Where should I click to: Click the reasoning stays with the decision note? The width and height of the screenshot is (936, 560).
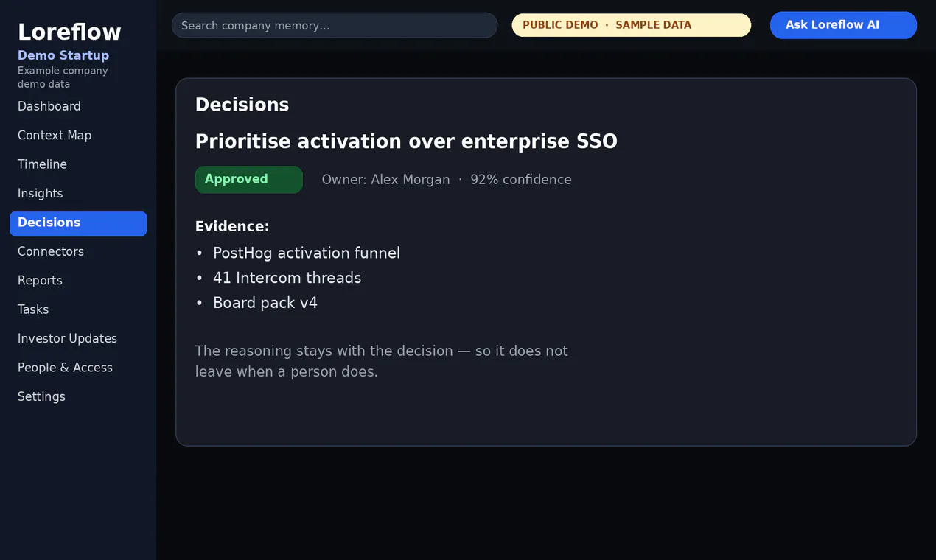tap(382, 361)
